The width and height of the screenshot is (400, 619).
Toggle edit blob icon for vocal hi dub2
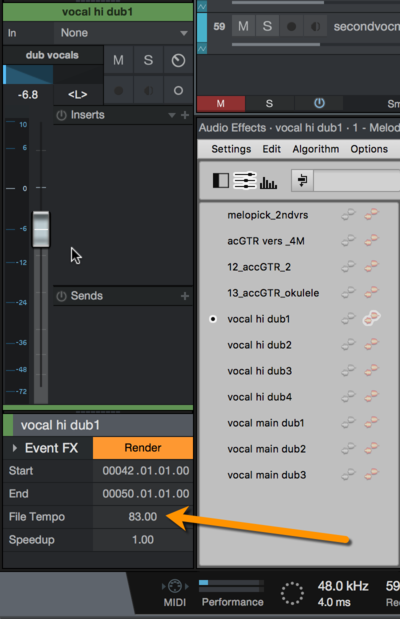click(x=371, y=345)
